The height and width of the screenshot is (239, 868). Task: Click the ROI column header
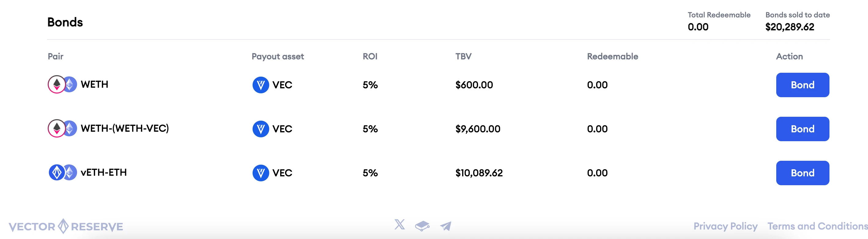370,57
